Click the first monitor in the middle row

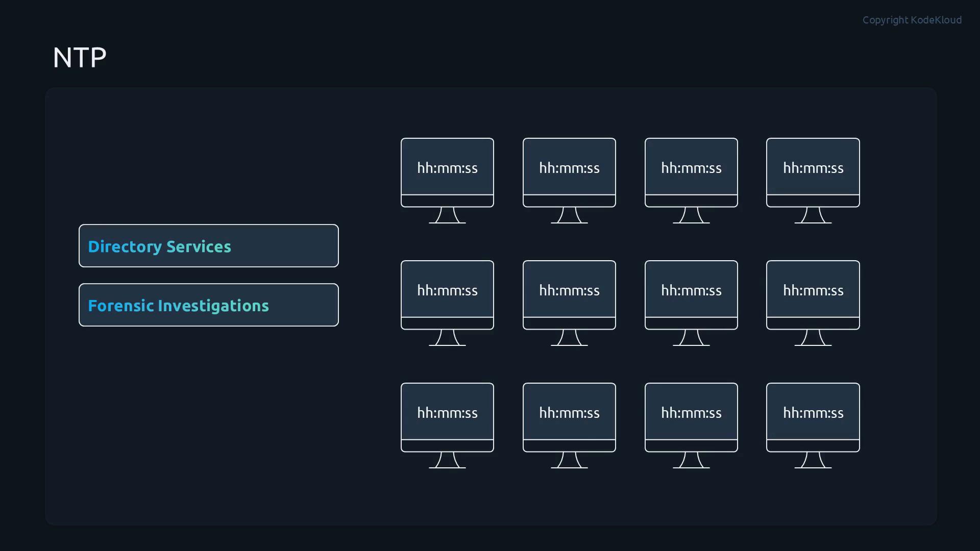[x=447, y=303]
